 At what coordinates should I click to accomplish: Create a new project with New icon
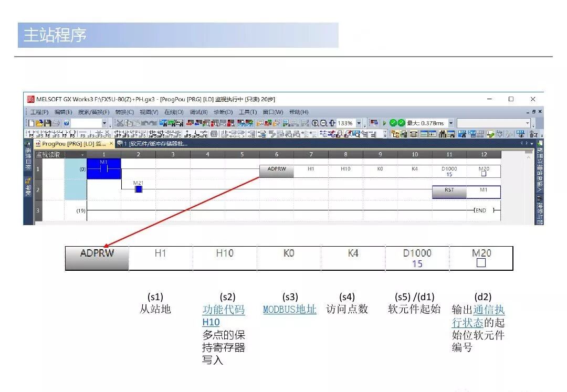(x=31, y=123)
